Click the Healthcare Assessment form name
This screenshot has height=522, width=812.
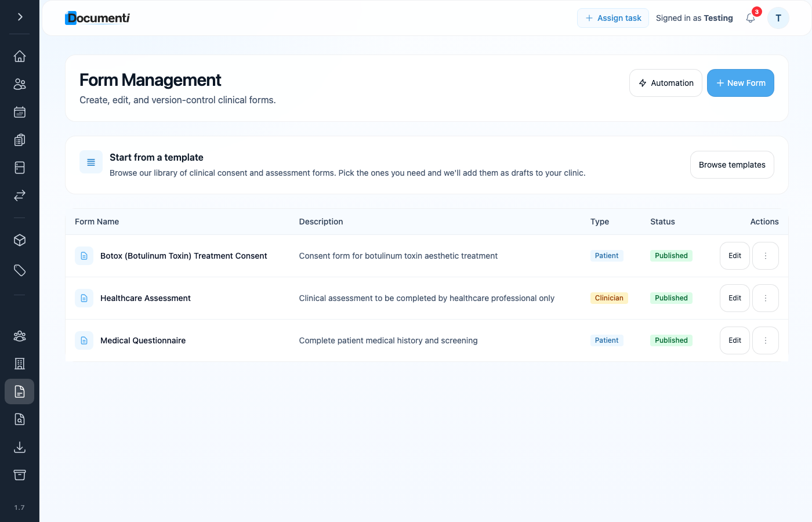point(146,298)
